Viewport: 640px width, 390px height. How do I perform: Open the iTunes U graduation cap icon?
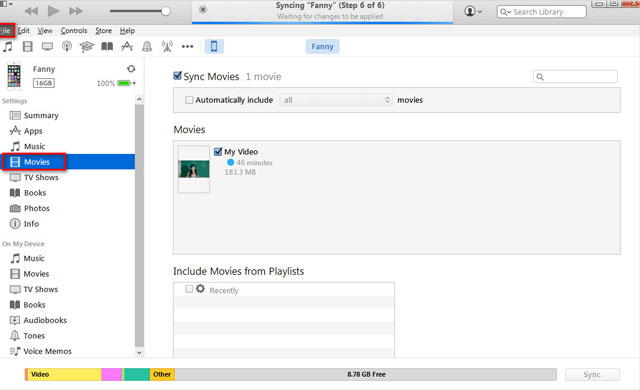coord(87,47)
